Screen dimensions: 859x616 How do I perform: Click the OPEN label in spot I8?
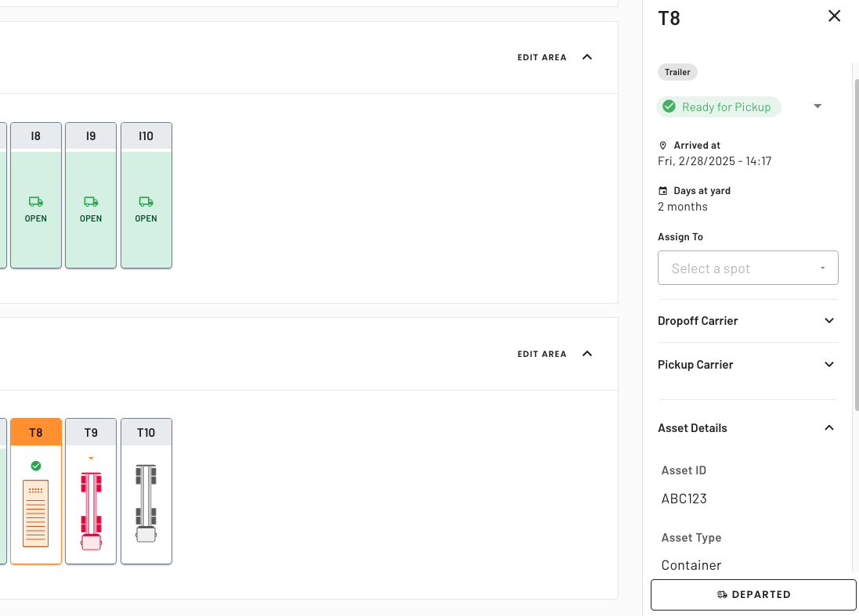click(x=35, y=218)
